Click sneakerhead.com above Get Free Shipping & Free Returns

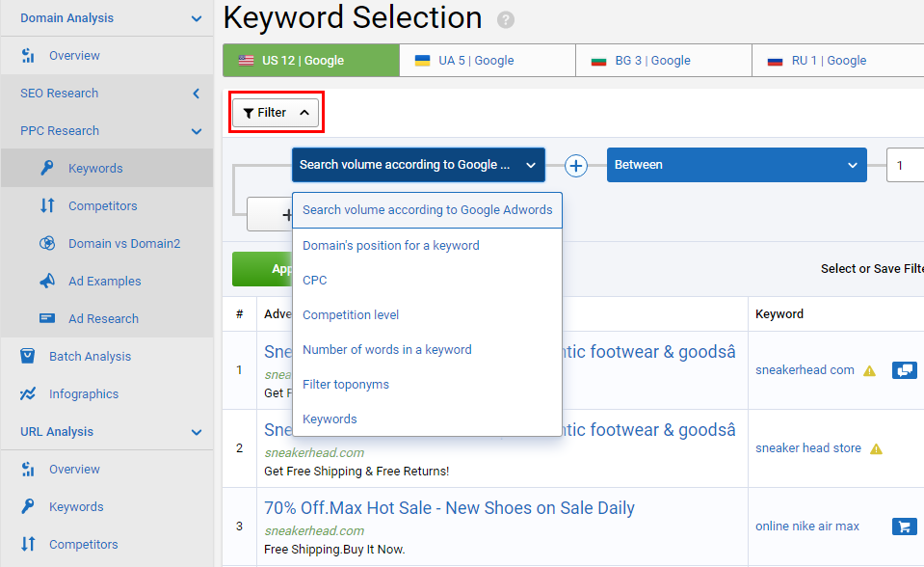tap(314, 452)
